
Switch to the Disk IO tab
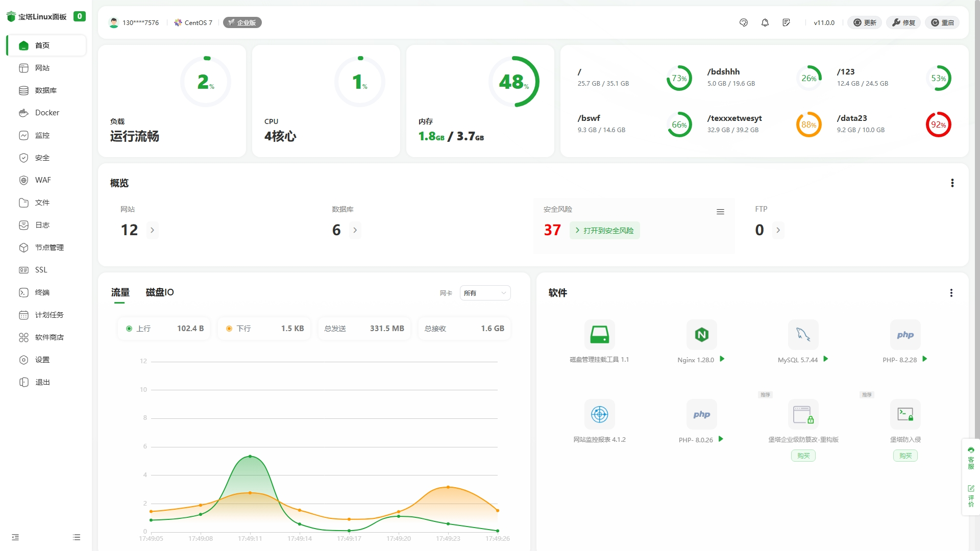(160, 292)
